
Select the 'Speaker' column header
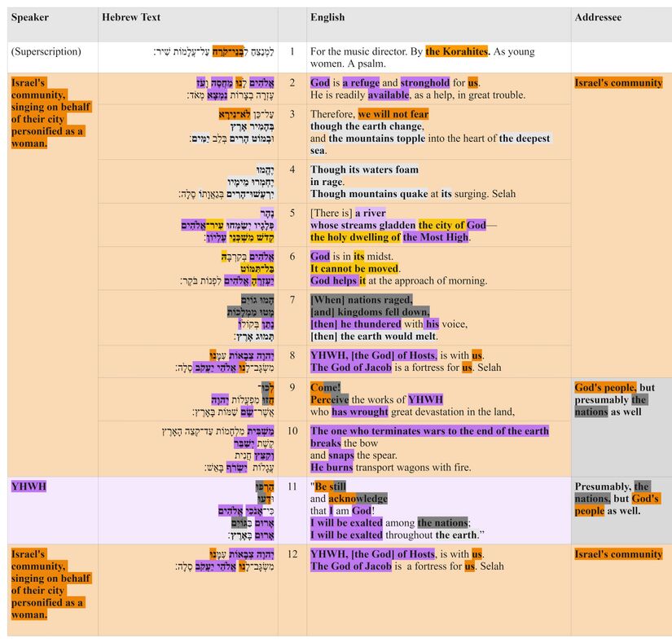click(x=32, y=16)
